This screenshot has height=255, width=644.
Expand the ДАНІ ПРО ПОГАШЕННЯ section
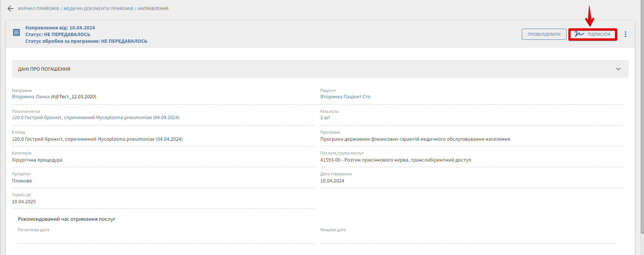618,69
